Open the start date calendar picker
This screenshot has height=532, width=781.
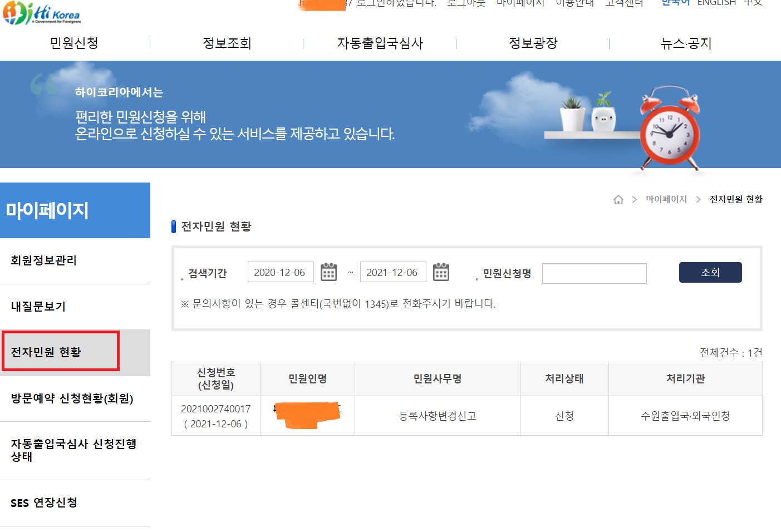(x=328, y=272)
